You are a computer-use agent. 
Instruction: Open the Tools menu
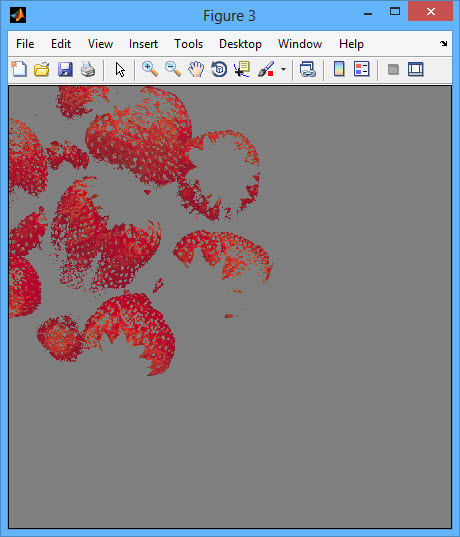[x=188, y=44]
